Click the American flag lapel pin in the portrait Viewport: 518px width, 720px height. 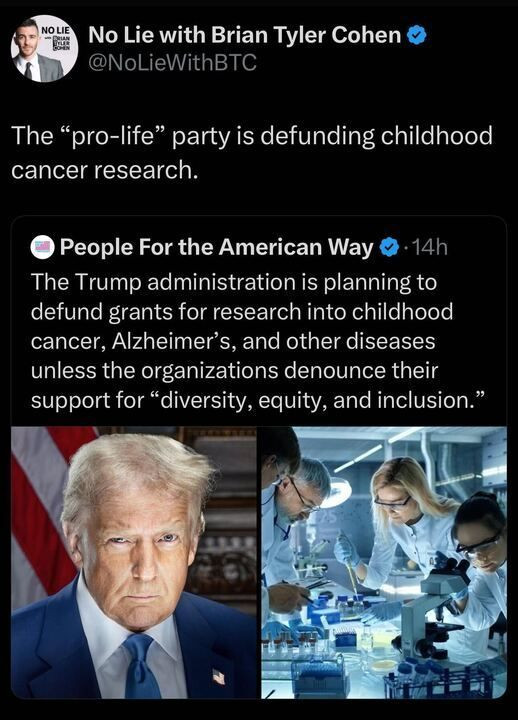tap(219, 676)
